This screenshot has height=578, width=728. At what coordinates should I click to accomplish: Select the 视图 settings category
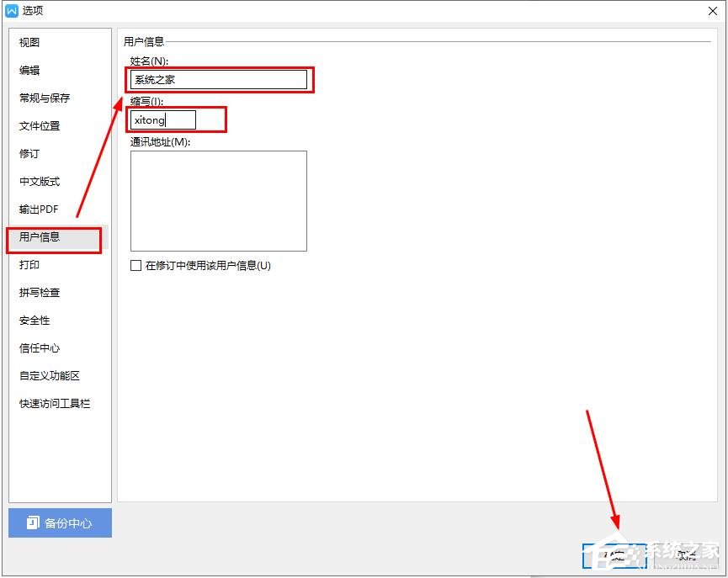[29, 42]
